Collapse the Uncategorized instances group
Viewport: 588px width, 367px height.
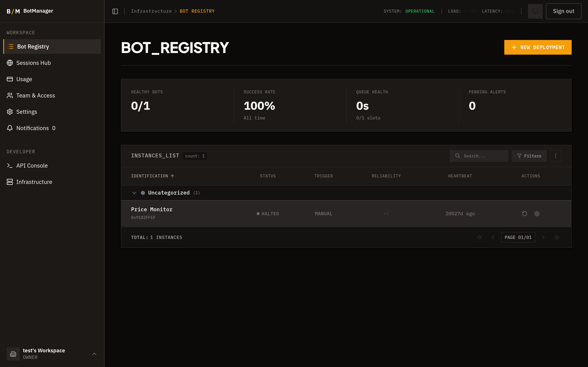tap(134, 192)
